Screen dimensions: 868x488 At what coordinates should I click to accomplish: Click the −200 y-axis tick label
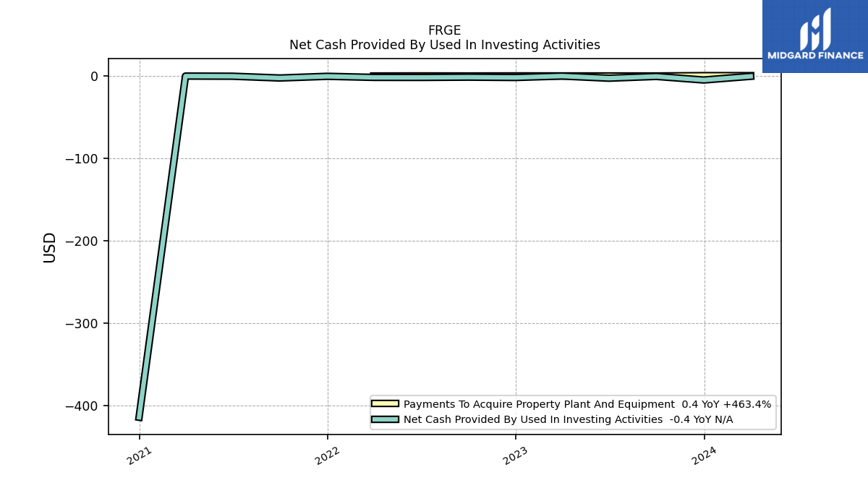pyautogui.click(x=82, y=241)
